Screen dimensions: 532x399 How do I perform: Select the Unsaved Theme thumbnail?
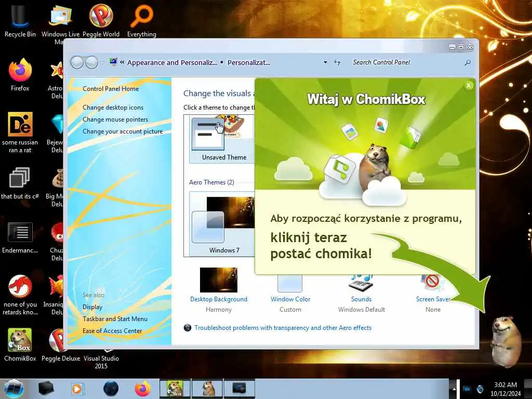[221, 139]
